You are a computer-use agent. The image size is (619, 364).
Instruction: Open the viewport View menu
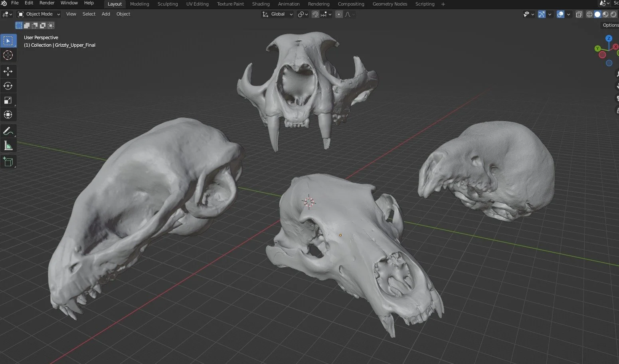(71, 14)
